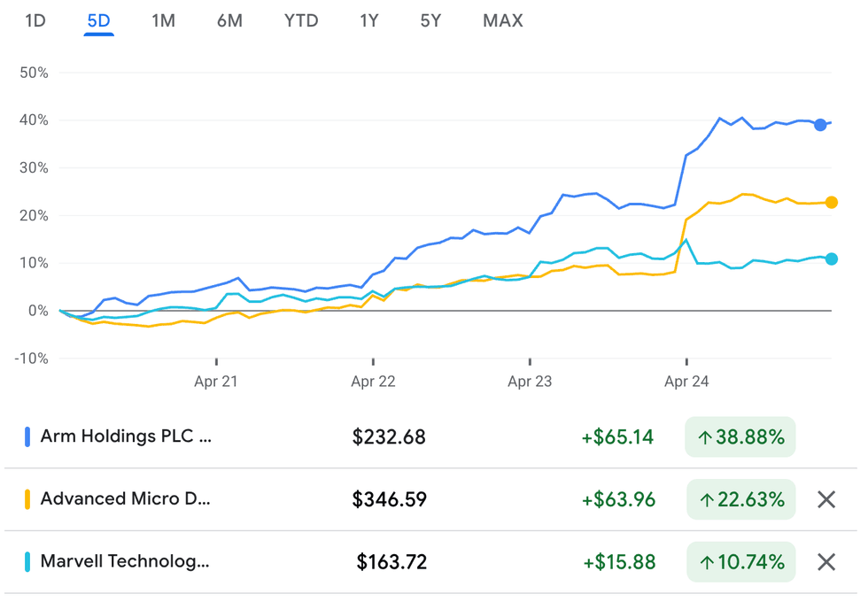
Task: Click the up arrow inside the 10.74% badge
Action: coord(707,562)
